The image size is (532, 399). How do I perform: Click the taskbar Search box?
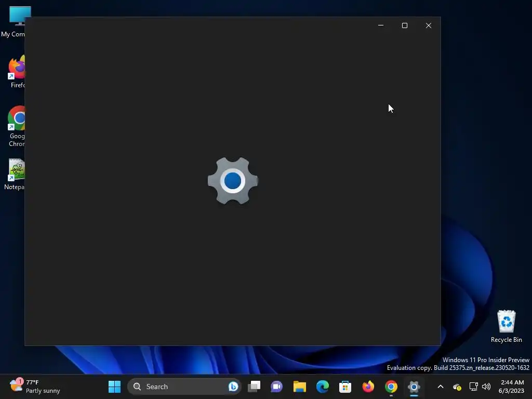(184, 387)
